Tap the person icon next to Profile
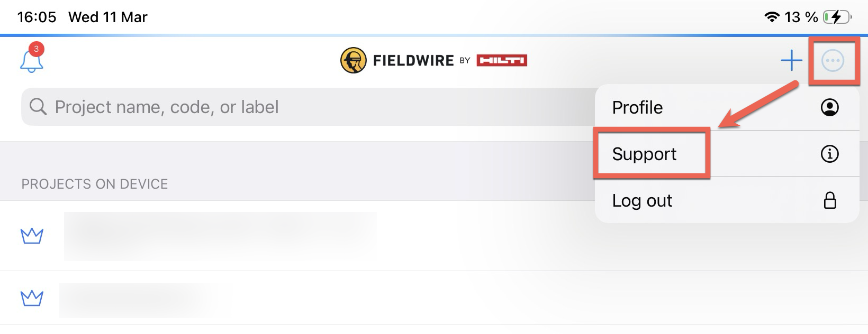Screen dimensions: 868x334 [830, 107]
